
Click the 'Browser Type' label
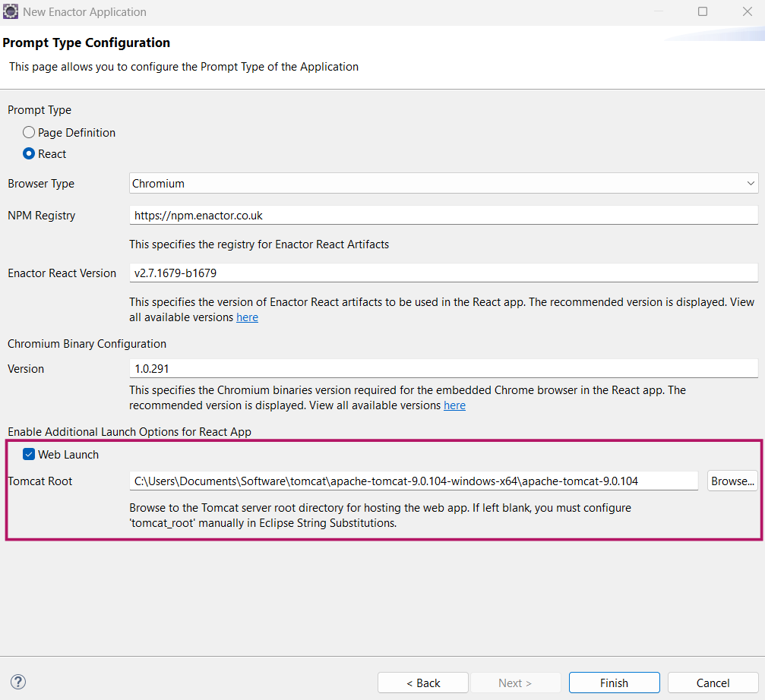tap(41, 184)
